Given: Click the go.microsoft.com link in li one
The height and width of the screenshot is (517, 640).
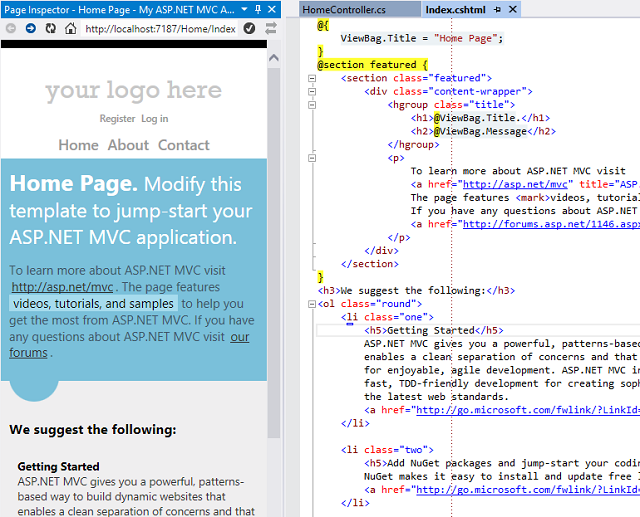Looking at the screenshot, I should 528,410.
